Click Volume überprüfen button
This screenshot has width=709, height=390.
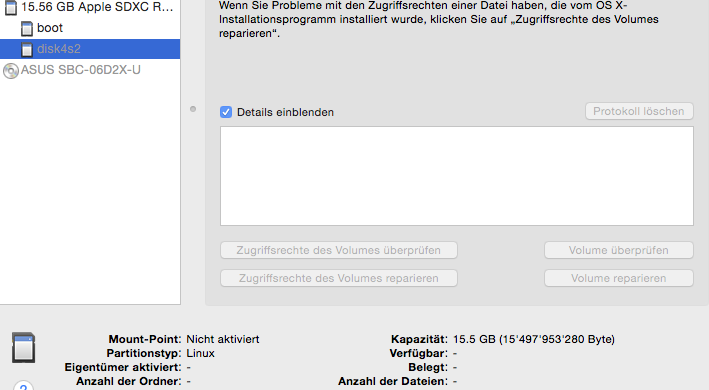(x=619, y=250)
